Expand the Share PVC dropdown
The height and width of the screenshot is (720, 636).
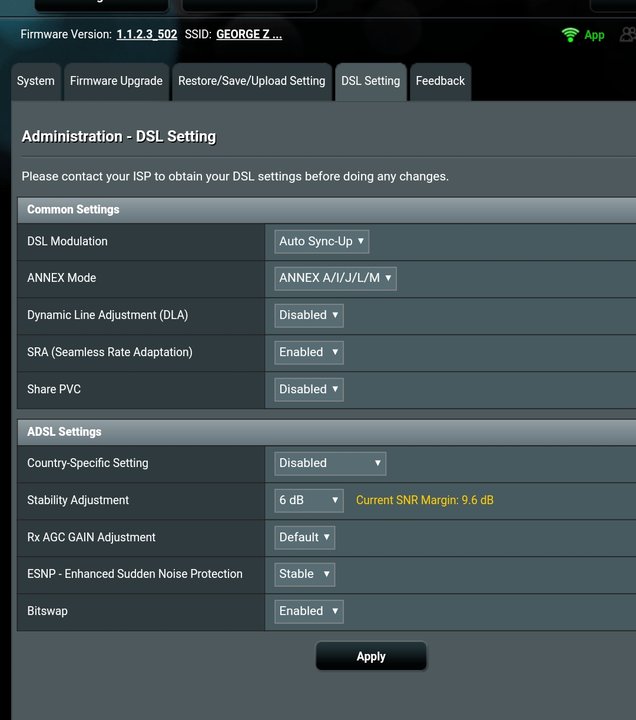click(x=309, y=389)
